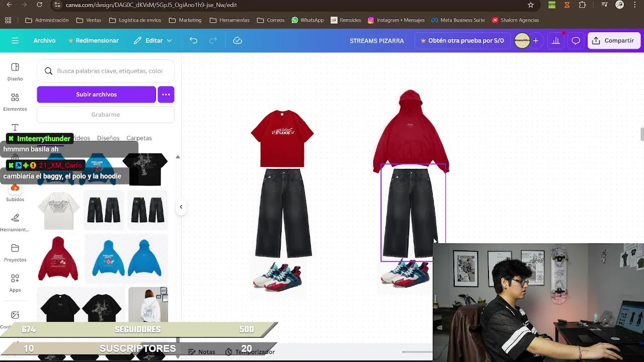
Task: Open the Marketing bookmarks folder
Action: 185,20
